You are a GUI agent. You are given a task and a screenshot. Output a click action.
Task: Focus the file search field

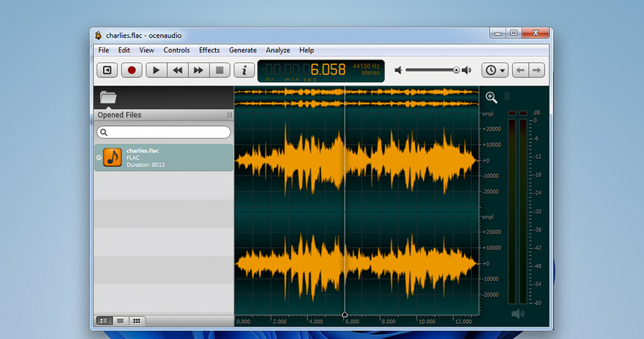164,132
